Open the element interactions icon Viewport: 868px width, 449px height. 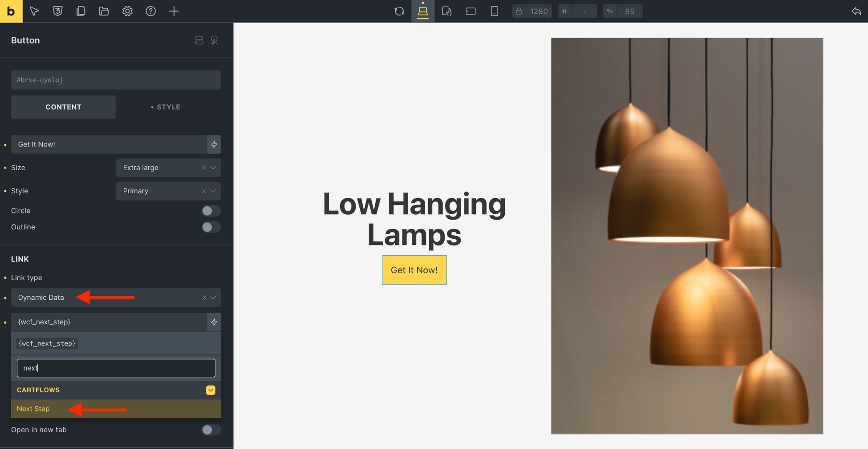point(215,40)
